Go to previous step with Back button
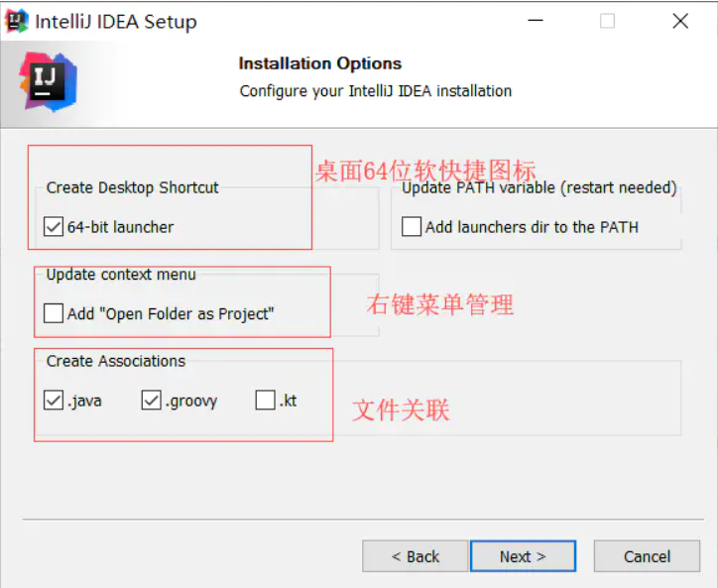718x588 pixels. [x=415, y=556]
